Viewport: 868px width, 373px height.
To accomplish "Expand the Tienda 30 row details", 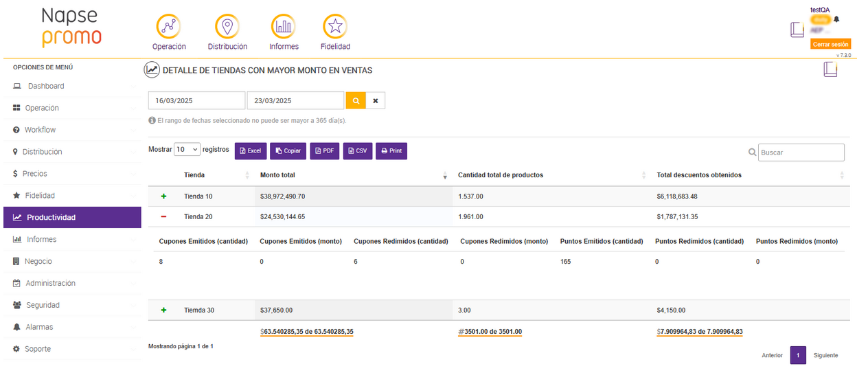I will pyautogui.click(x=163, y=310).
